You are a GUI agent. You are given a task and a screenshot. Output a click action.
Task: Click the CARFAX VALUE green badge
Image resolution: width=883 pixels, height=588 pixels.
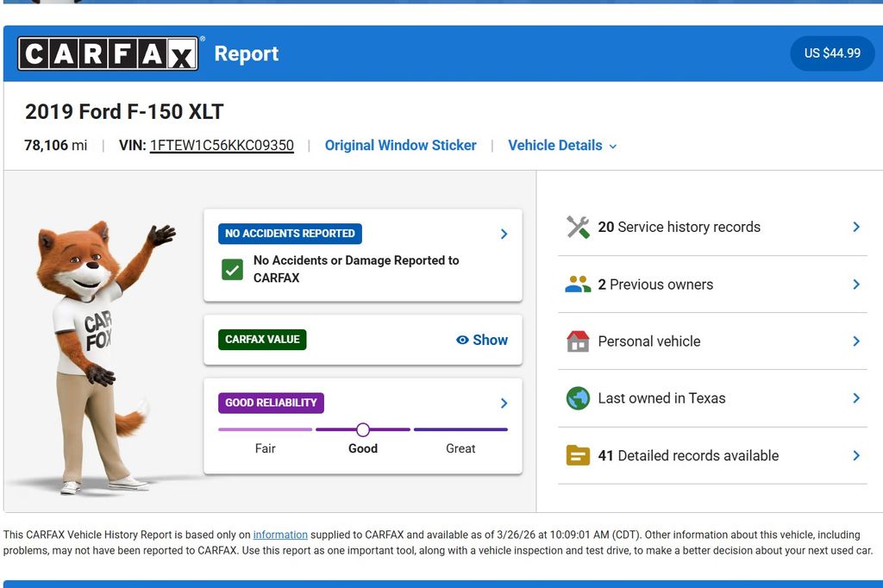[x=262, y=340]
